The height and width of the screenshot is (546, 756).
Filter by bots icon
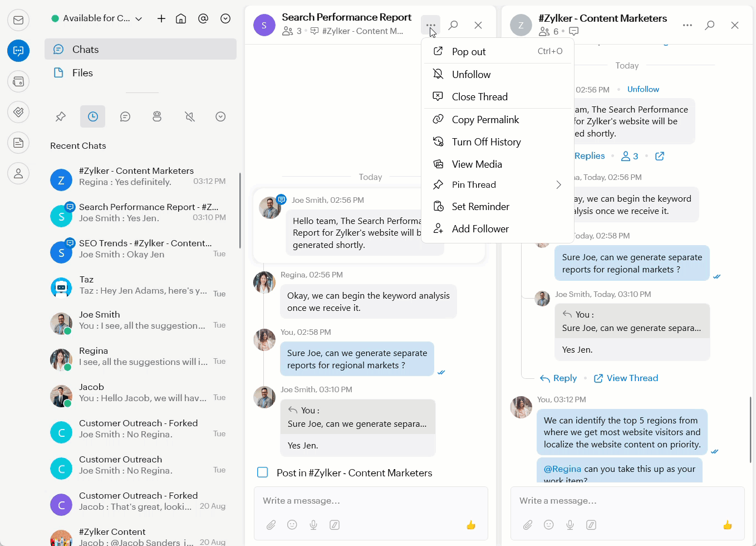pos(157,116)
